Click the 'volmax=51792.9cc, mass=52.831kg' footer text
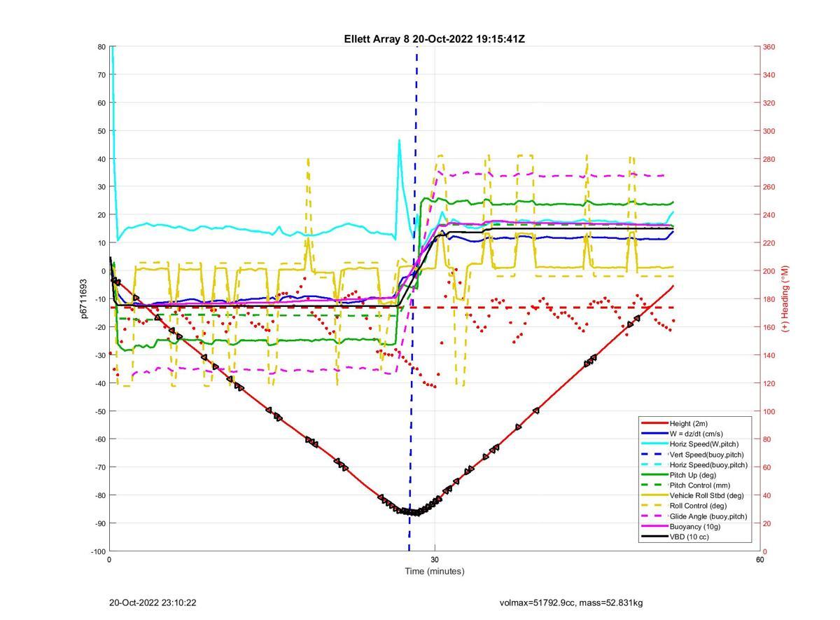The image size is (840, 620). tap(571, 602)
